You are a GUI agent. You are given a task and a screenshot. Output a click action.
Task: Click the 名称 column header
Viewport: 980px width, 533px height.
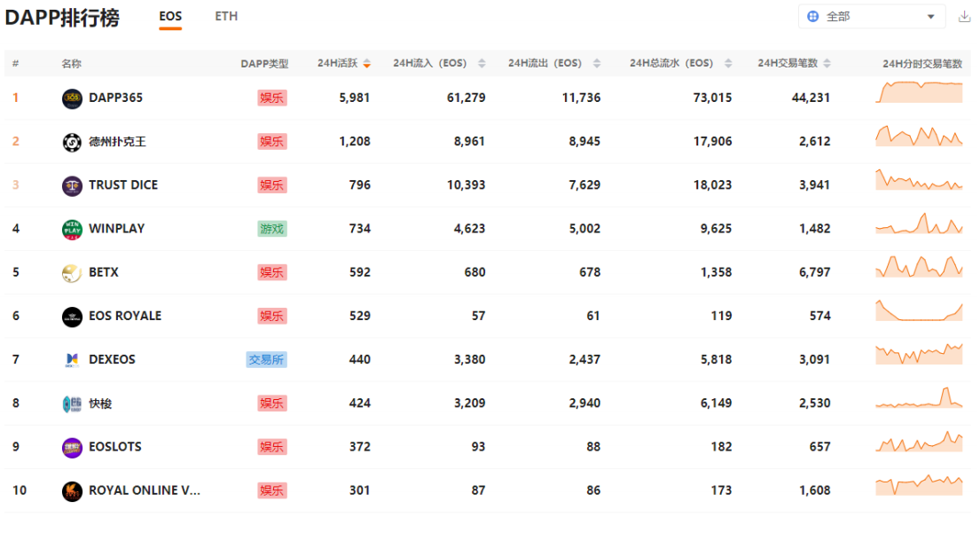tap(71, 64)
